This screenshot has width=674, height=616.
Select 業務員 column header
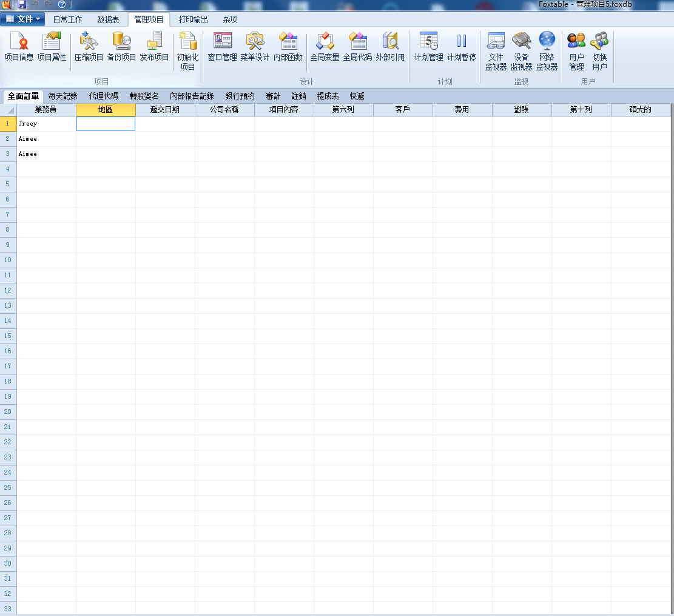click(x=47, y=110)
